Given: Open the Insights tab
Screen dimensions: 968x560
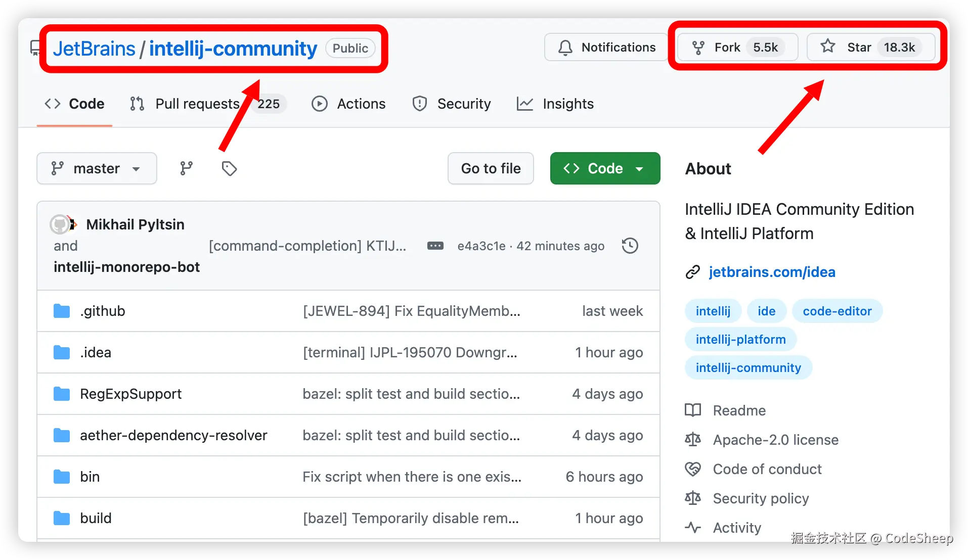Looking at the screenshot, I should (555, 104).
